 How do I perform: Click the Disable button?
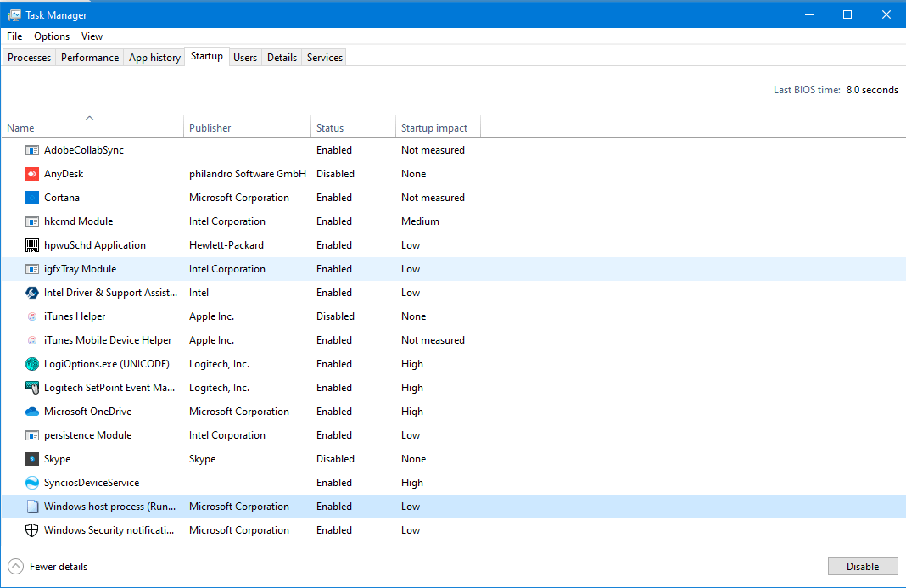pyautogui.click(x=862, y=567)
